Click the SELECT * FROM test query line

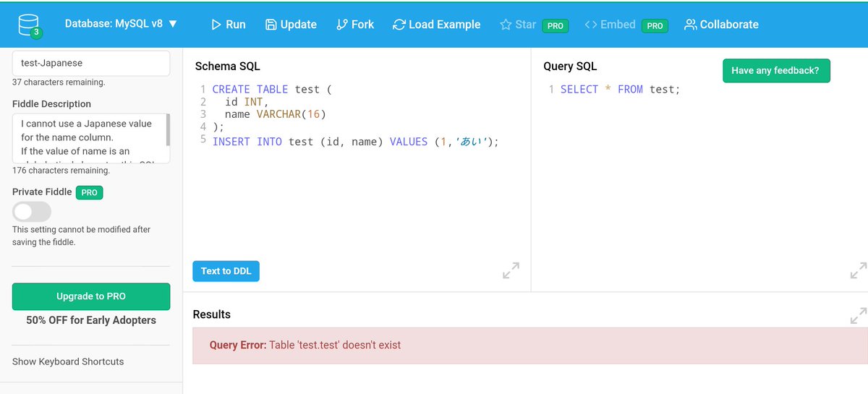click(x=620, y=90)
